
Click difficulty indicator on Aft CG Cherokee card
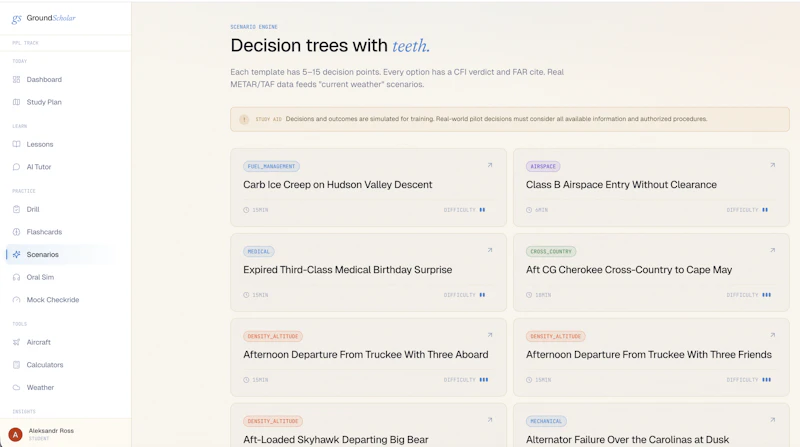(749, 295)
